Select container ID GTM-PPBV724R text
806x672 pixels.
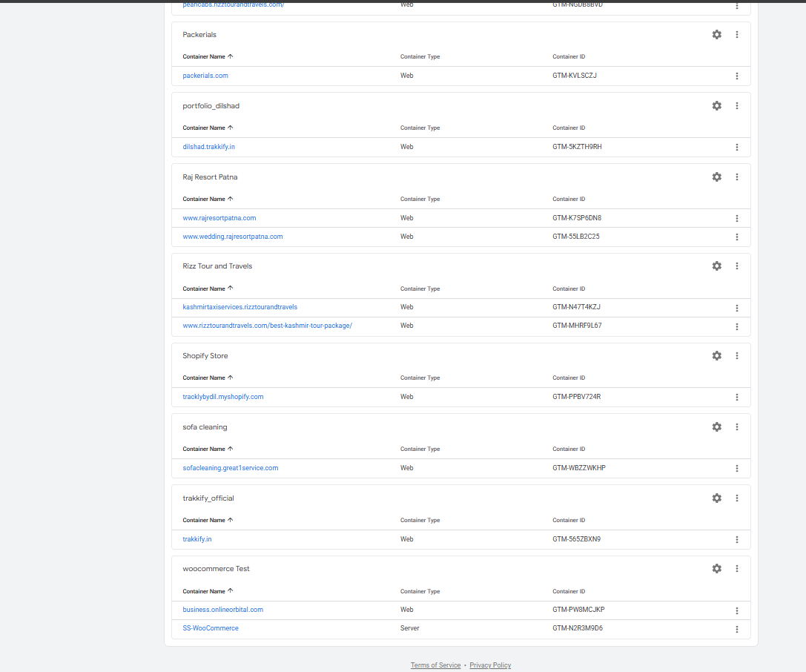point(577,396)
